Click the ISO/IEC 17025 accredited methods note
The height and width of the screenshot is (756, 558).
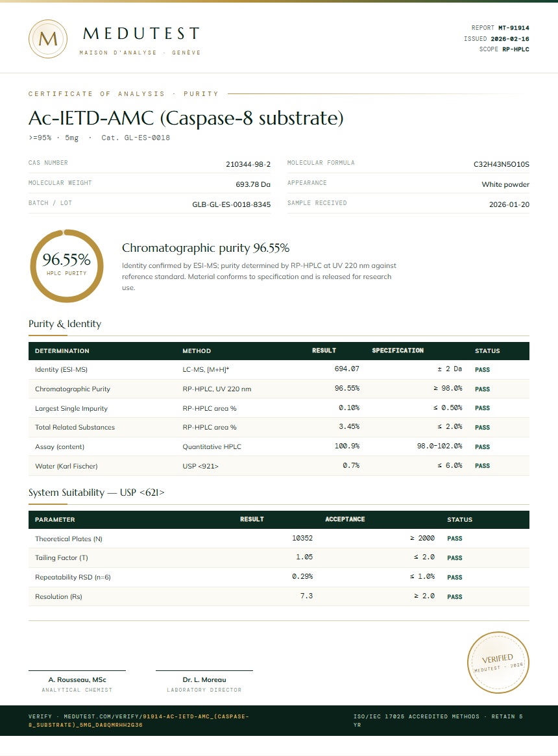(438, 720)
